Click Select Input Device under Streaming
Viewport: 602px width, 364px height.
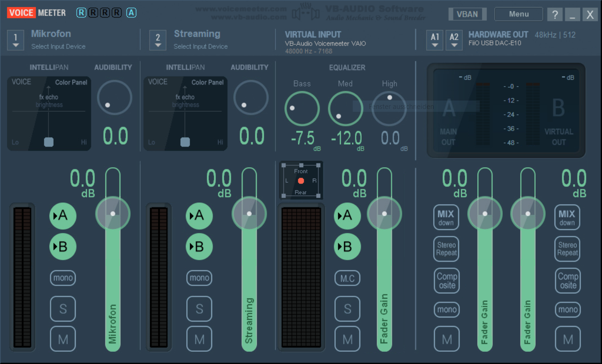pyautogui.click(x=200, y=46)
